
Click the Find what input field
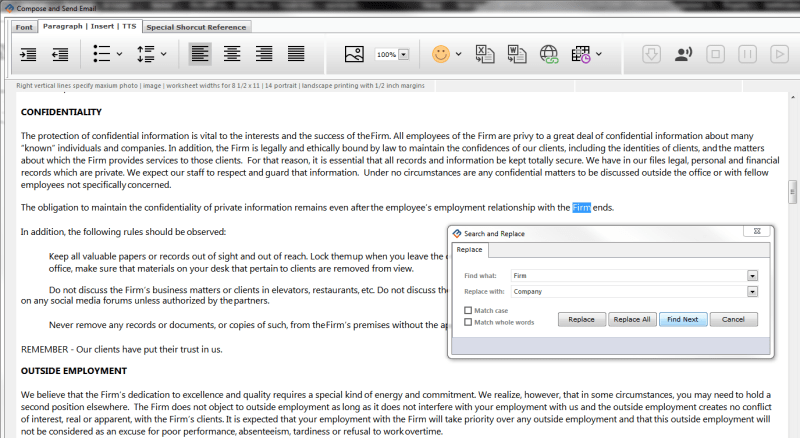(629, 276)
